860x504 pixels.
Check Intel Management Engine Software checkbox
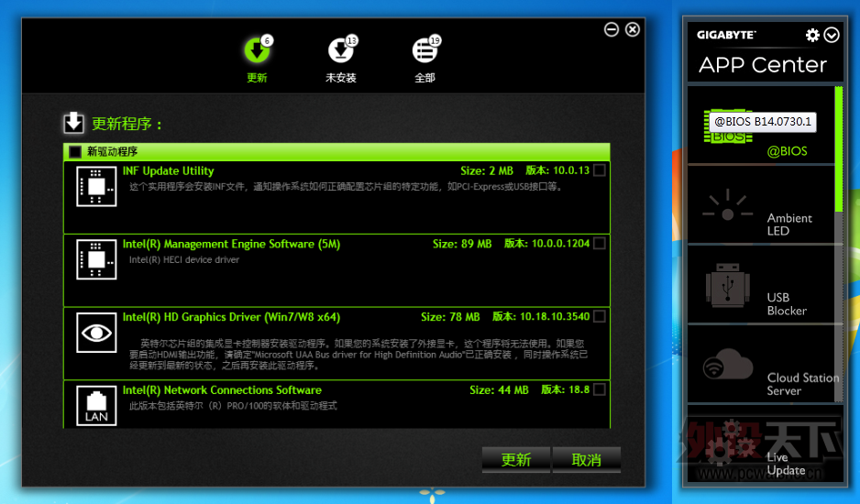600,243
